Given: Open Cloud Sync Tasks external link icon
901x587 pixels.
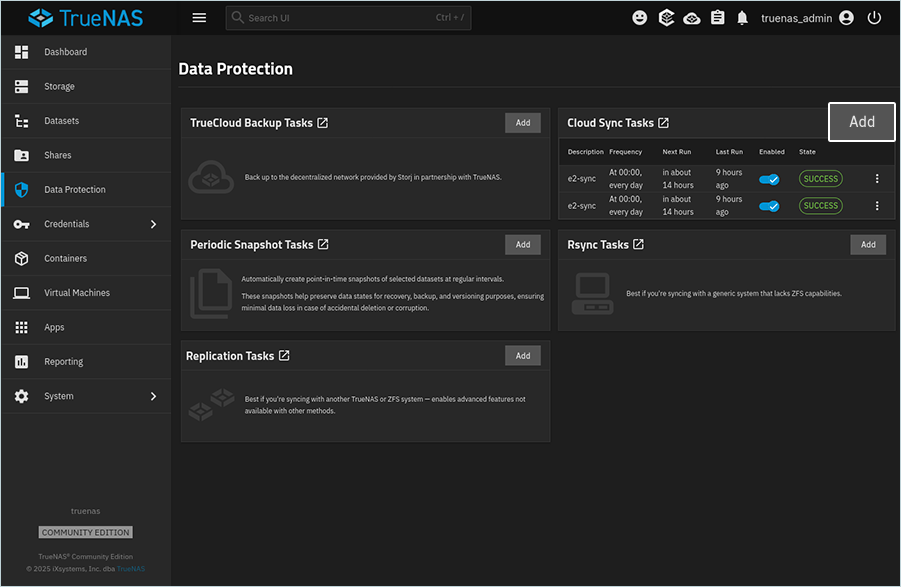Looking at the screenshot, I should [663, 123].
